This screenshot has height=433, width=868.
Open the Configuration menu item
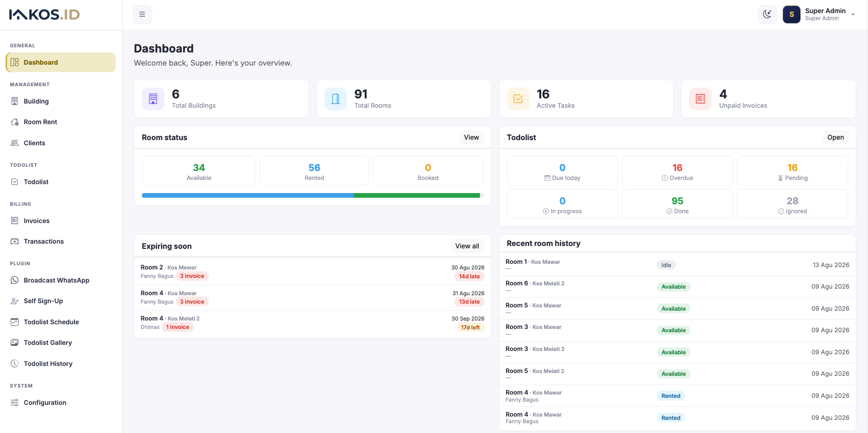(61, 403)
